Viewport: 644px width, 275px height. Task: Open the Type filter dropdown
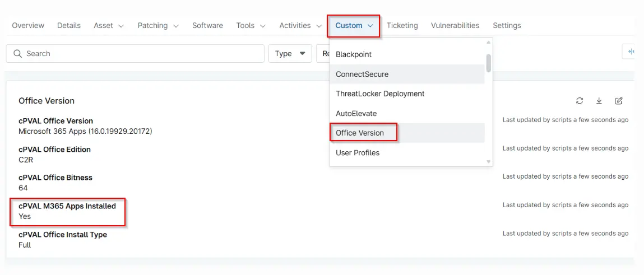pos(290,54)
